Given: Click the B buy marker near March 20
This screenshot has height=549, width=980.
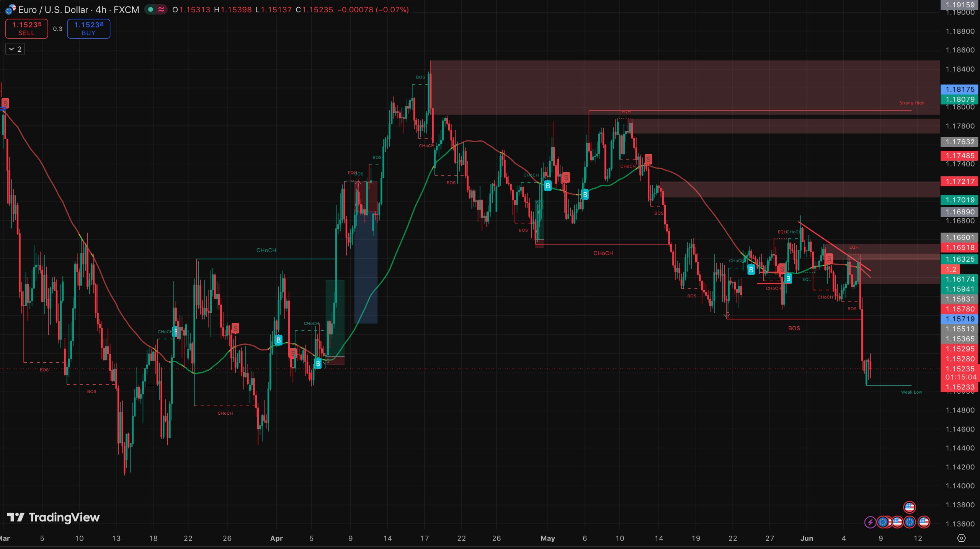Looking at the screenshot, I should tap(176, 332).
